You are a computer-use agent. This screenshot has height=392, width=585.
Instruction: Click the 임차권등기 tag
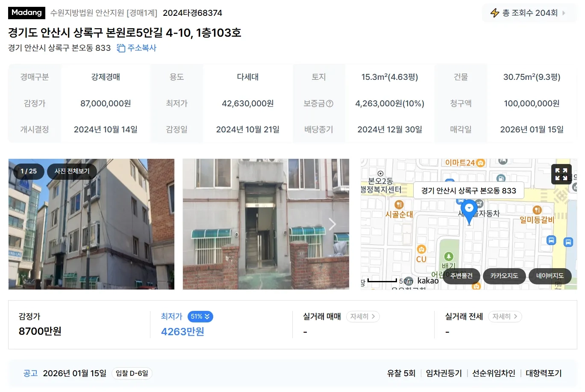444,373
